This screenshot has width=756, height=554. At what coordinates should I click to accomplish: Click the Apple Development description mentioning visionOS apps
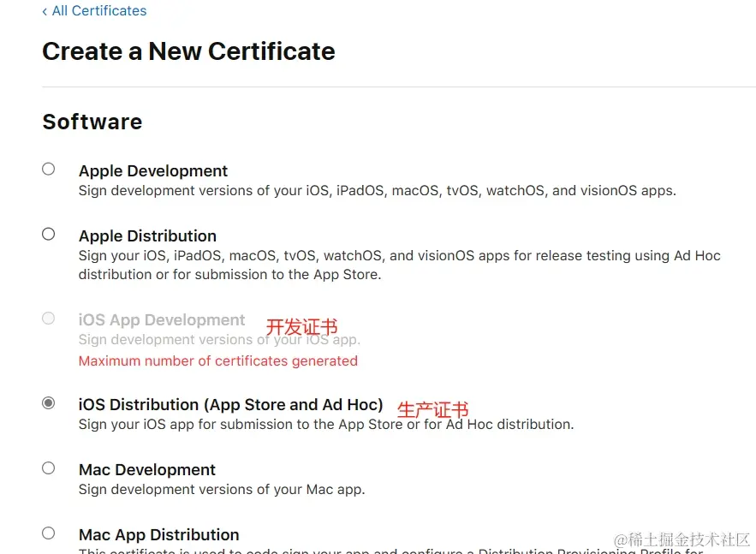click(377, 190)
